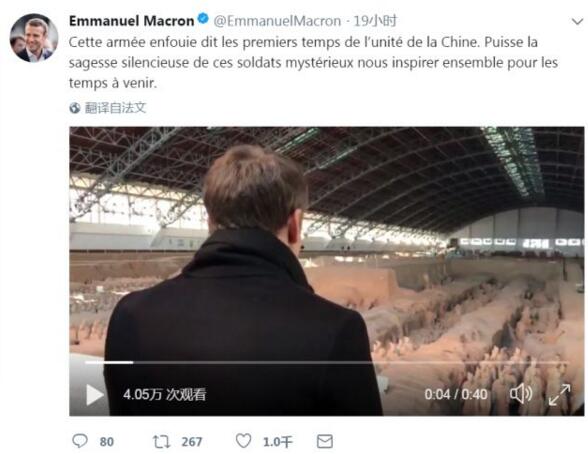This screenshot has width=588, height=454.
Task: Click the 267 retweet count
Action: (192, 442)
